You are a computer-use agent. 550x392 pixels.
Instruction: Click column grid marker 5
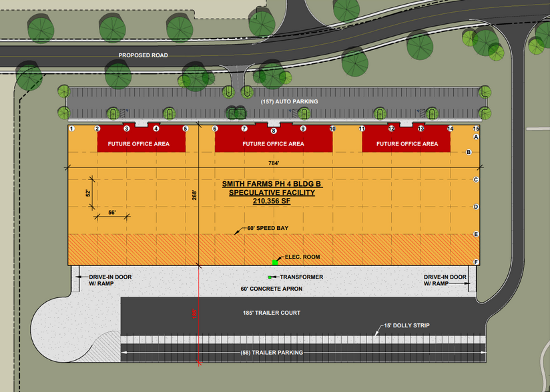[186, 129]
